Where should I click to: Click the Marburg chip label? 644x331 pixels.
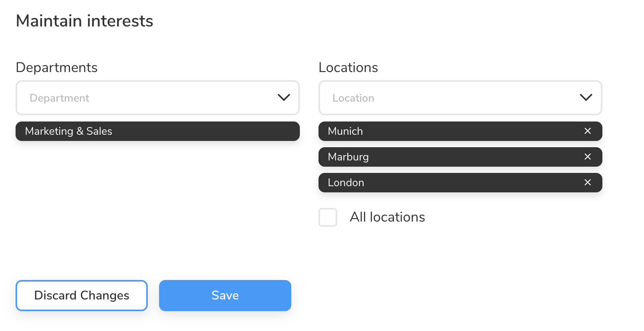click(348, 157)
